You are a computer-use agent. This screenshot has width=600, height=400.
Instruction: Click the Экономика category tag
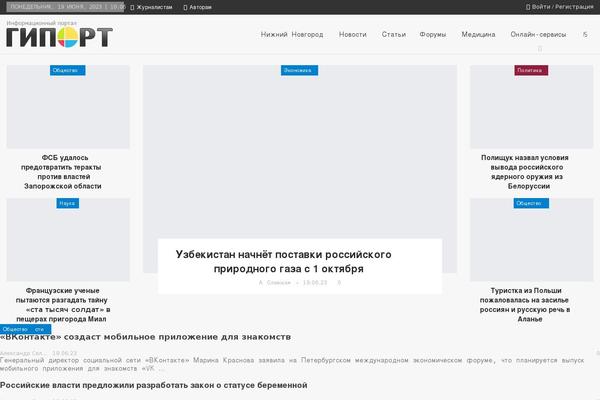click(299, 70)
